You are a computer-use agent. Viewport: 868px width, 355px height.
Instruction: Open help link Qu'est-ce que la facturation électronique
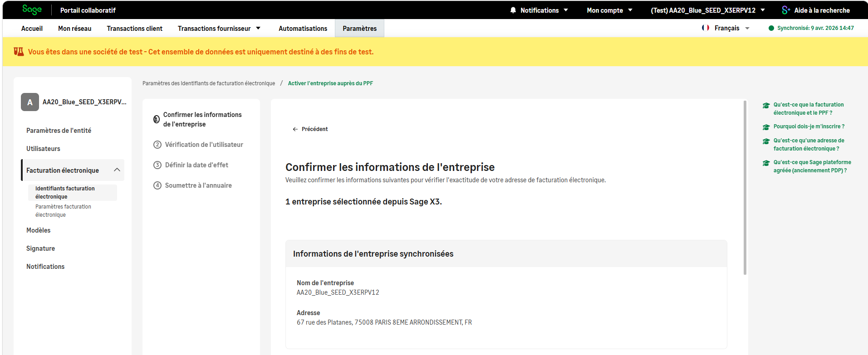pyautogui.click(x=809, y=109)
